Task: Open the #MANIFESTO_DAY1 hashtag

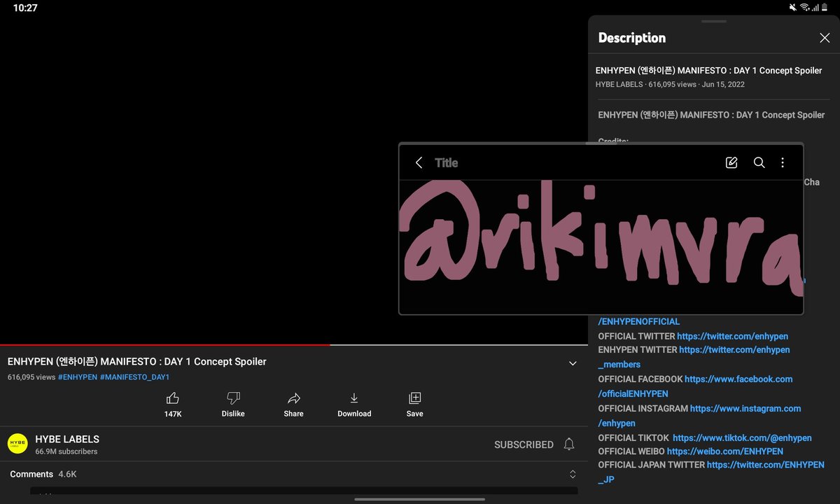Action: (135, 377)
